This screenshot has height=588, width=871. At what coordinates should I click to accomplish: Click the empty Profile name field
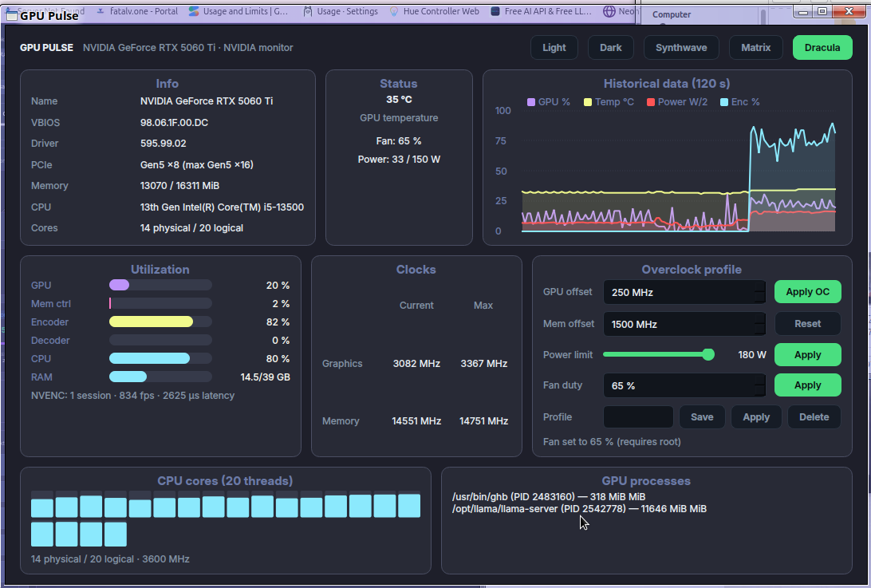coord(638,416)
